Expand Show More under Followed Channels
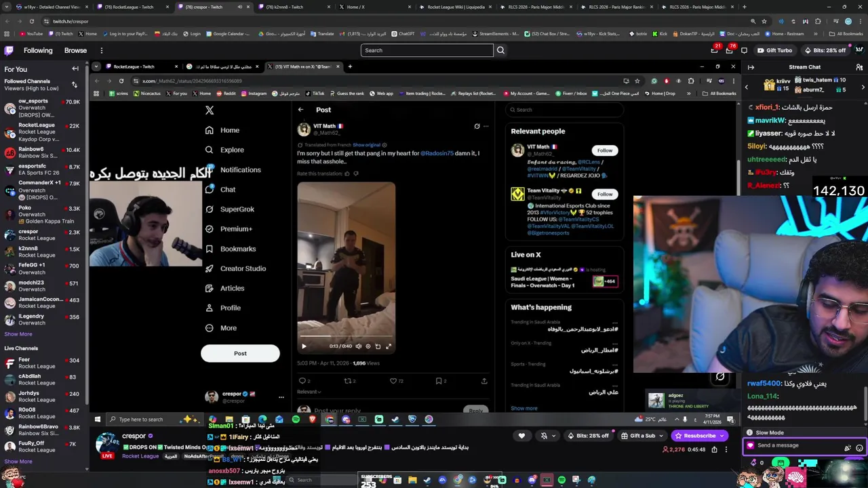Screen dimensions: 868x488 pyautogui.click(x=18, y=334)
